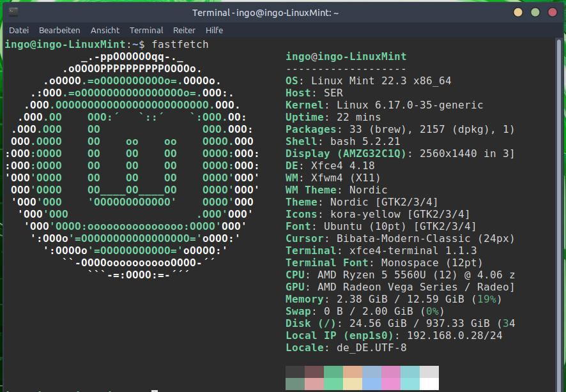Click the light blue block in bottom row

pos(372,384)
